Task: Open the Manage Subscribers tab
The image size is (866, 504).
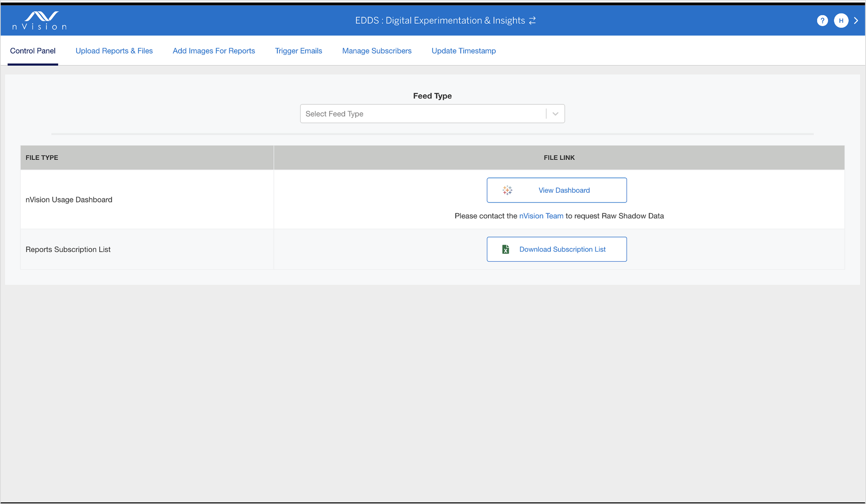Action: pos(377,51)
